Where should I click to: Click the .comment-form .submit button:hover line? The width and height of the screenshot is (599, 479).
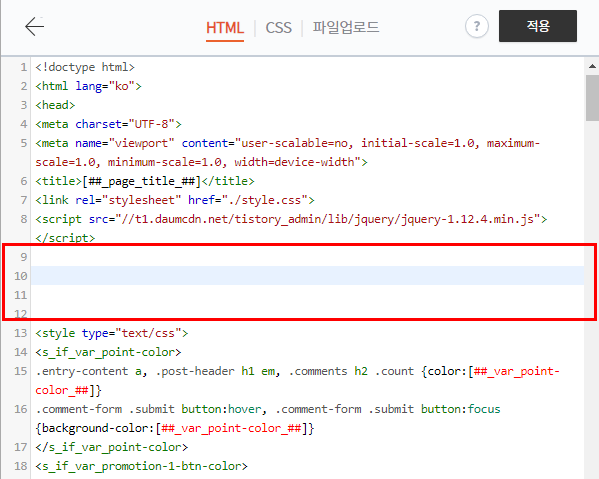[268, 409]
